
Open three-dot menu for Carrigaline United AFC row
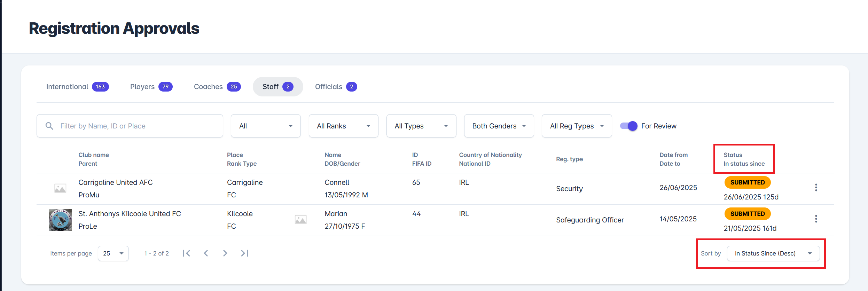point(816,188)
